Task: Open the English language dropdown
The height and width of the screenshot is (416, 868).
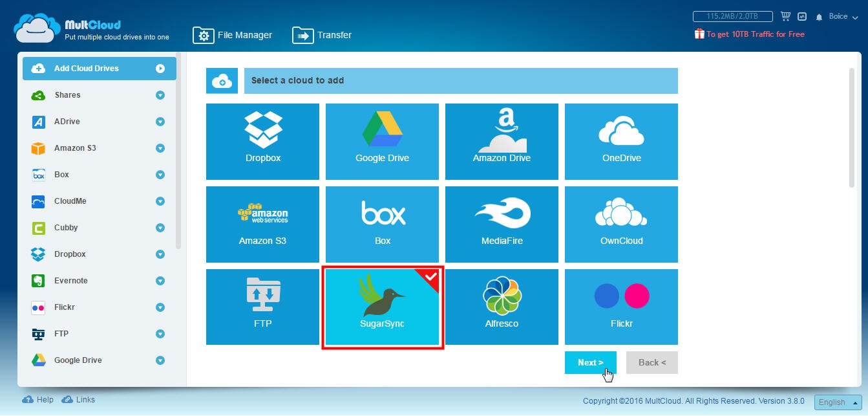Action: (838, 402)
